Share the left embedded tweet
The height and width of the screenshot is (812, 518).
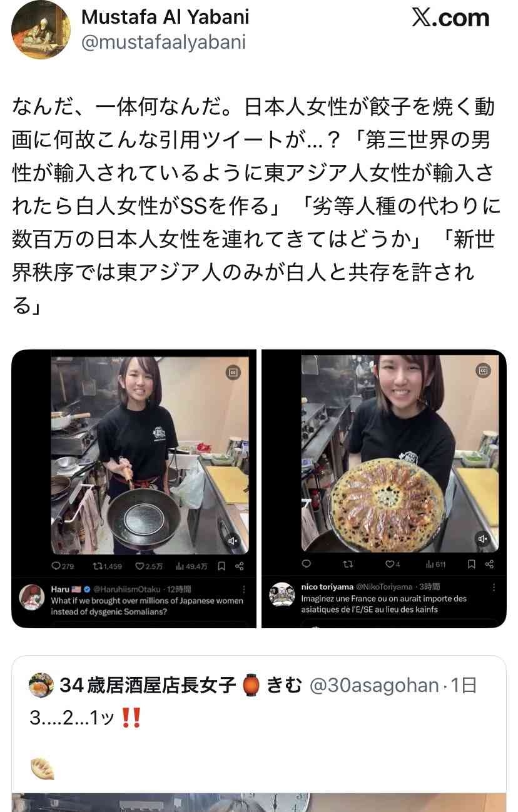coord(239,566)
